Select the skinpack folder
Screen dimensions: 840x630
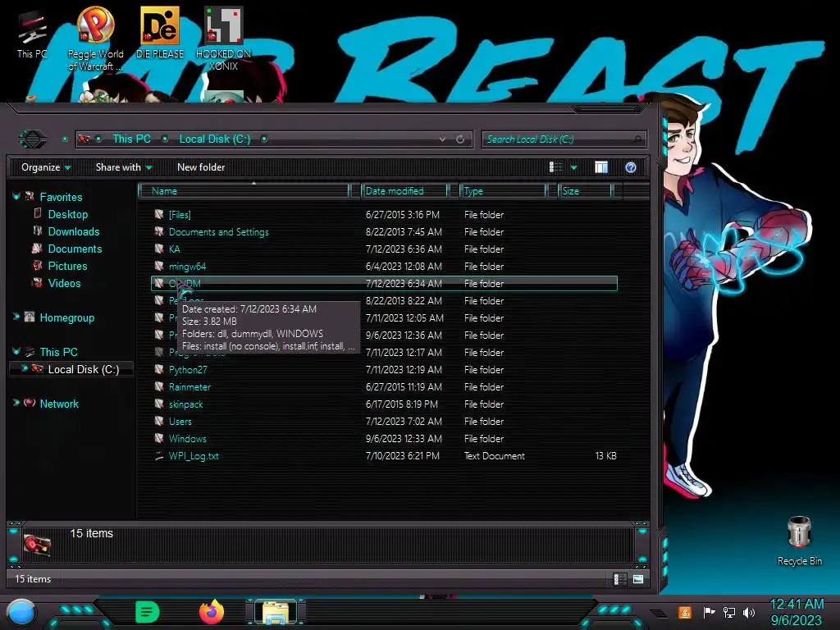pos(384,404)
